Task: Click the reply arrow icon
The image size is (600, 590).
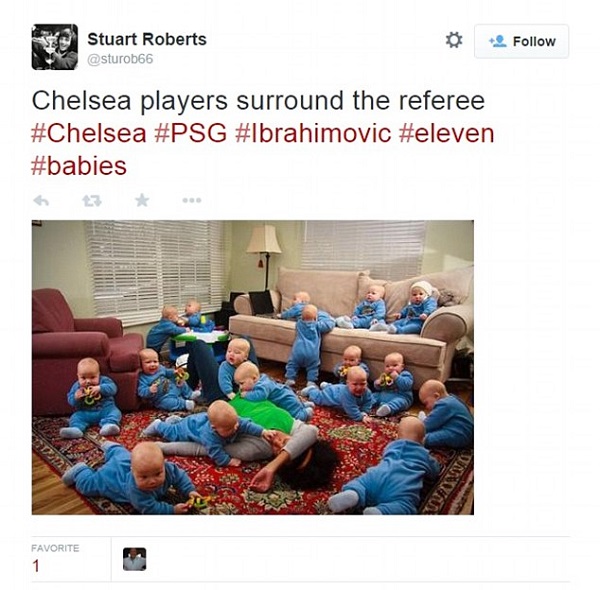Action: [x=41, y=200]
